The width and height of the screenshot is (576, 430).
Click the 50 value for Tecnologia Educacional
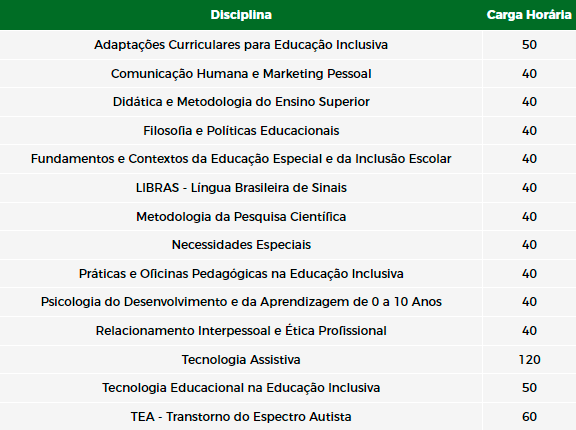[529, 388]
